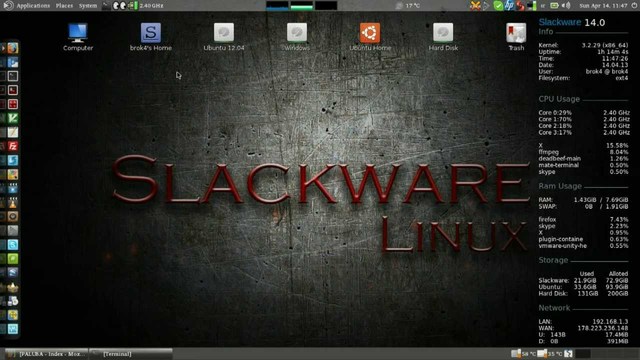Click the CPU frequency 2.40 GHz monitor
The width and height of the screenshot is (640, 360).
coord(146,6)
